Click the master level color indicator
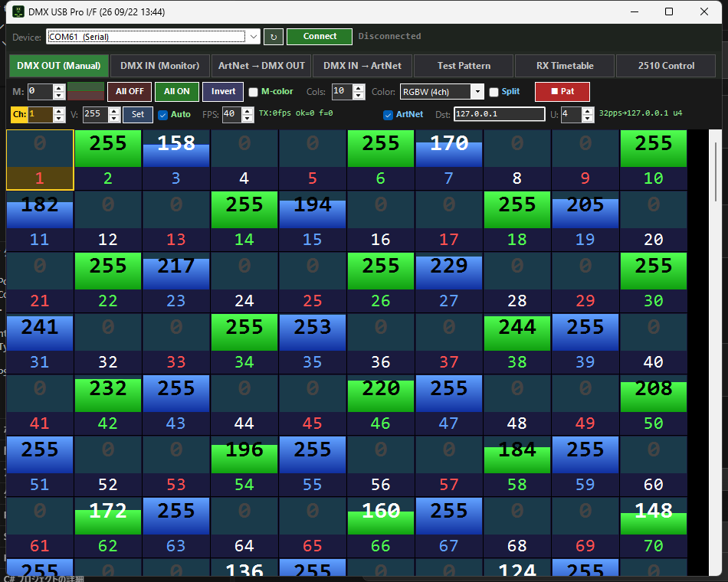This screenshot has height=582, width=728. (85, 91)
